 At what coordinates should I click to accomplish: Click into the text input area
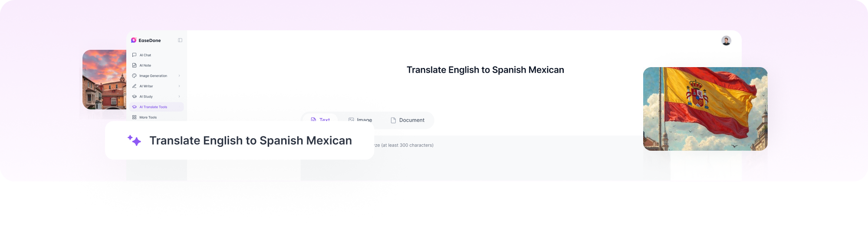click(x=485, y=158)
